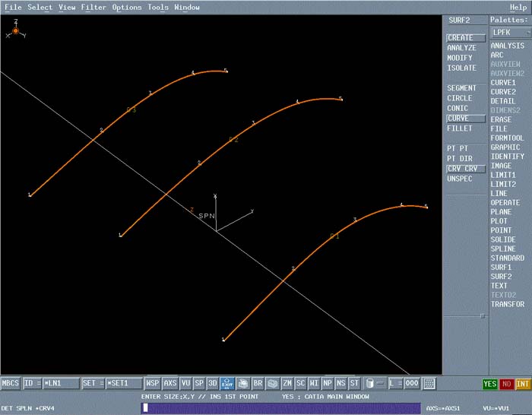Select the CRV CRV option
Image resolution: width=532 pixels, height=415 pixels.
point(465,169)
